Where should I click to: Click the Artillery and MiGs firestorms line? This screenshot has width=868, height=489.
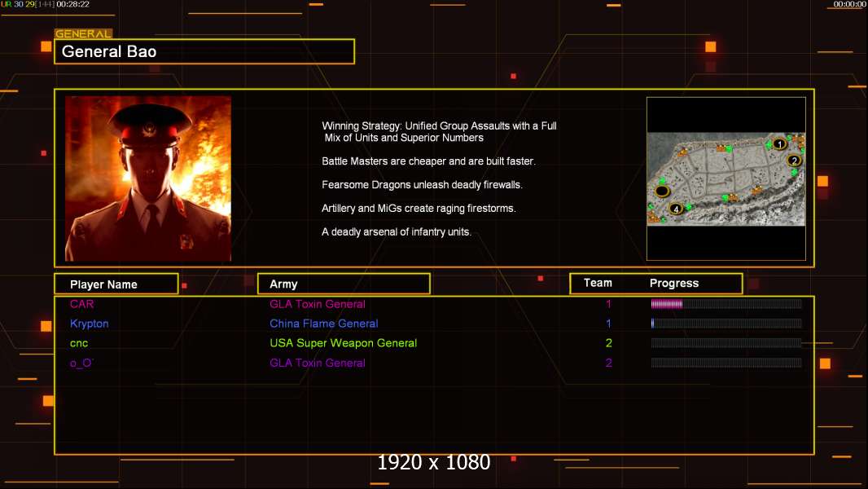point(419,208)
